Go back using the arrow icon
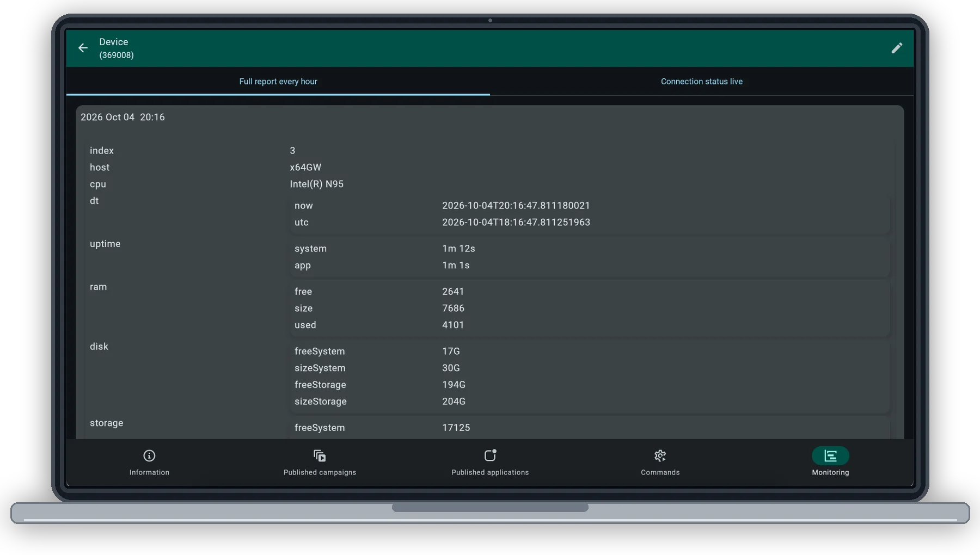The image size is (980, 555). (83, 48)
